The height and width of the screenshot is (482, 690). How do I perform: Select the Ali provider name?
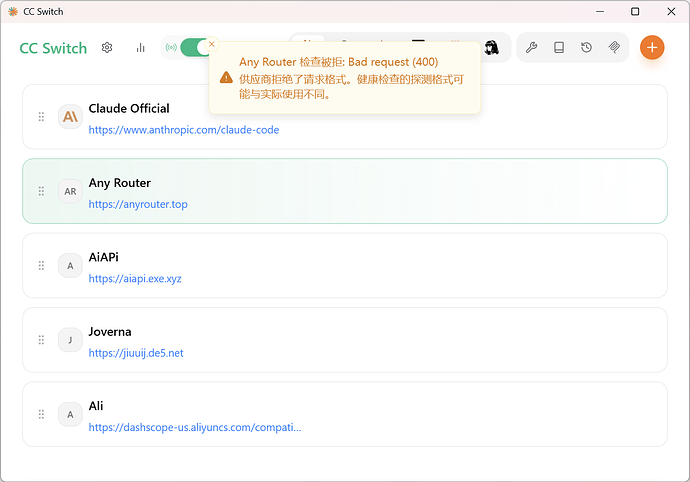click(96, 406)
